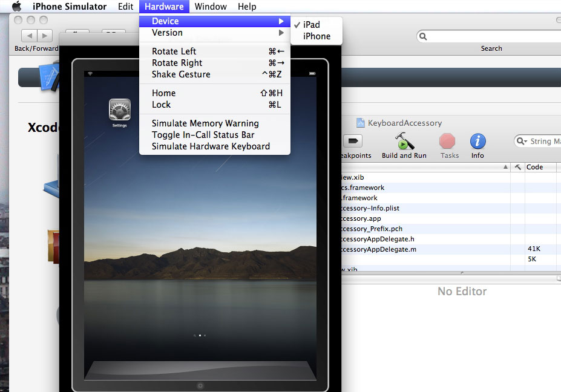This screenshot has height=392, width=561.
Task: Click the sort direction triangle header
Action: 505,167
